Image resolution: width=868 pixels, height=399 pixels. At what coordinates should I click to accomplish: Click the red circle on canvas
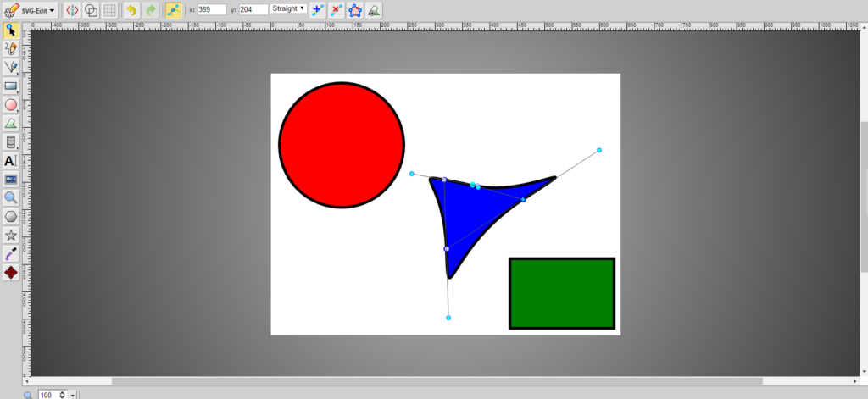coord(342,145)
